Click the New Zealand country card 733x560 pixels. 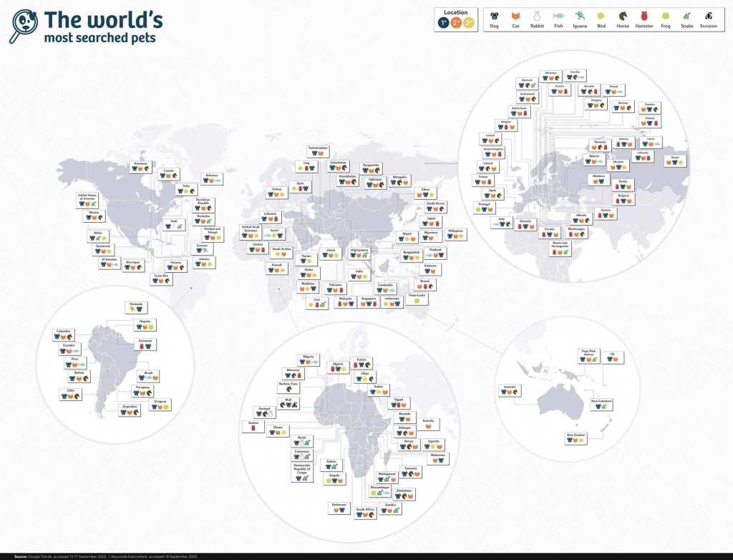coord(576,438)
